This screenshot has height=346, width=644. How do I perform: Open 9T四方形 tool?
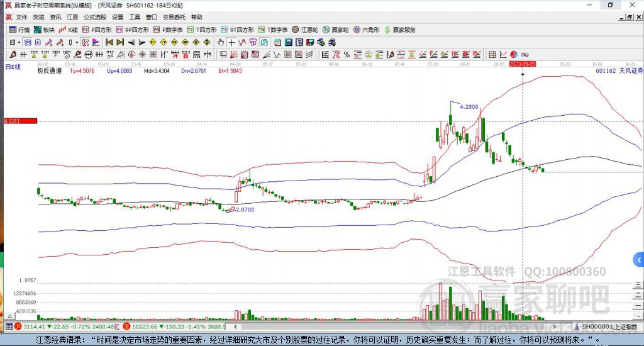coord(237,30)
